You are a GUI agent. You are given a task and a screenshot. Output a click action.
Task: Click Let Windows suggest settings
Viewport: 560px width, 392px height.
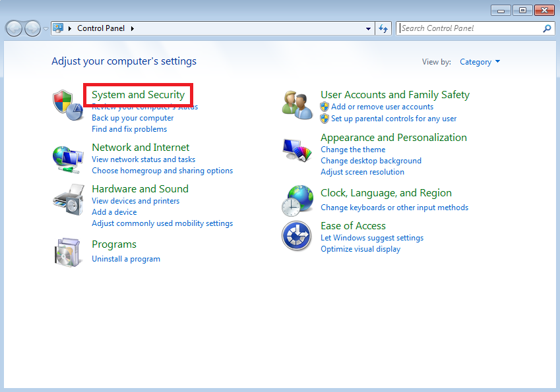(x=372, y=238)
